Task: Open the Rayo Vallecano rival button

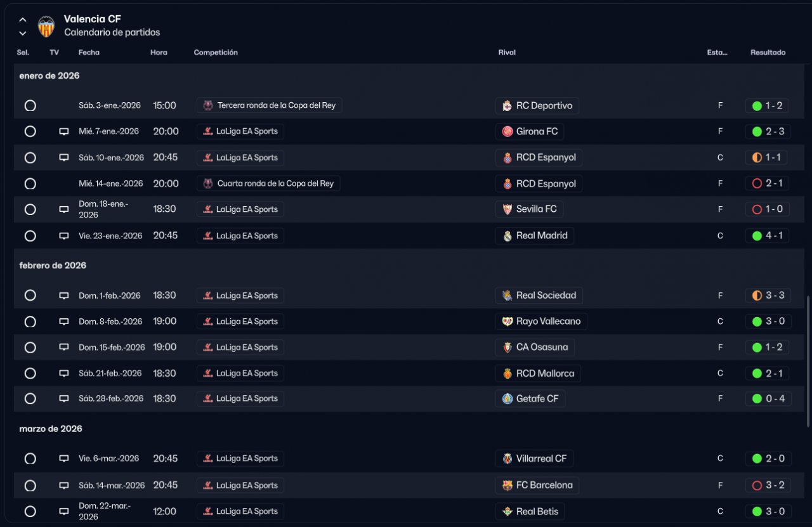Action: point(541,322)
